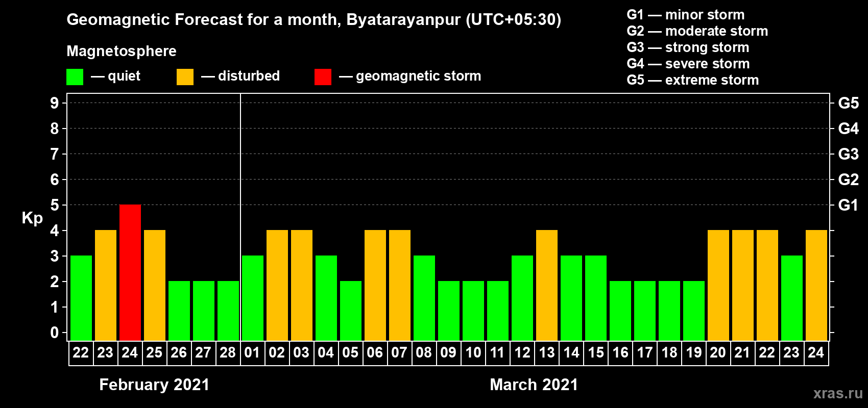
Task: Select the red bar for February 24
Action: [130, 273]
